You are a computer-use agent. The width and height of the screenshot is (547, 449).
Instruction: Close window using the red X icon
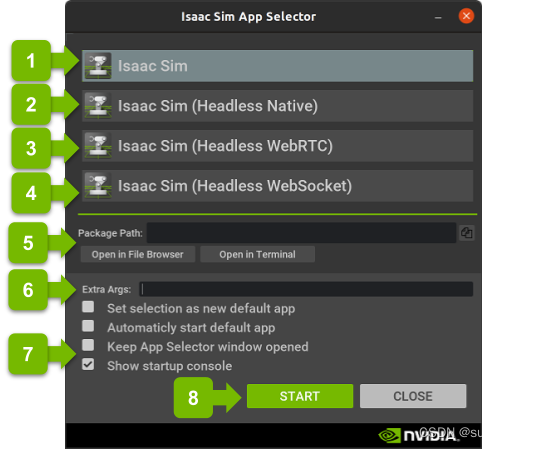click(466, 16)
